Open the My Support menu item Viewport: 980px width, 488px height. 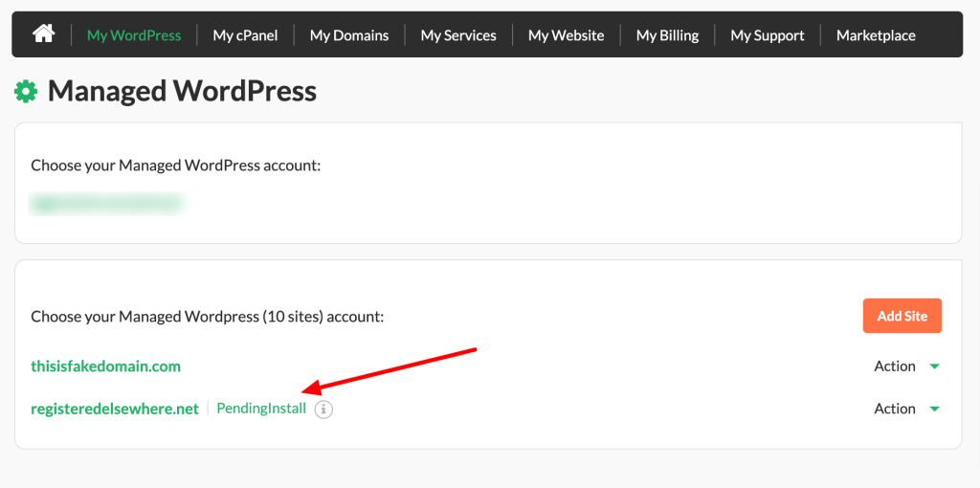click(767, 35)
